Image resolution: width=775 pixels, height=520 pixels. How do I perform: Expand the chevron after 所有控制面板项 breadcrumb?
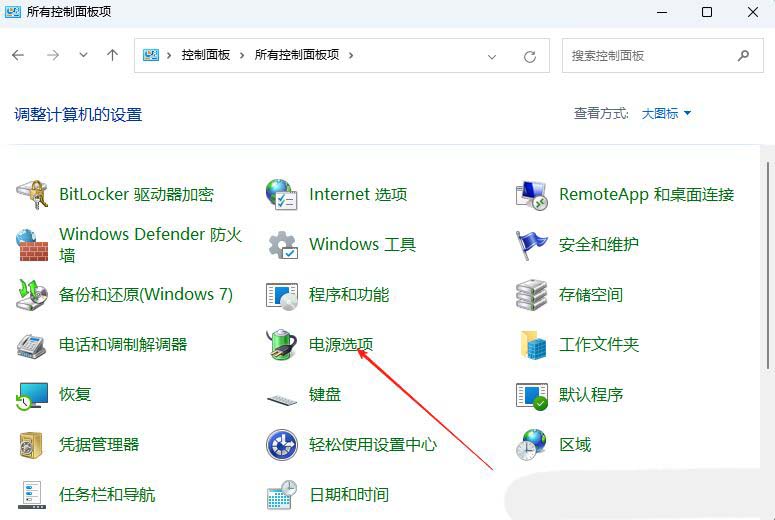click(x=350, y=55)
